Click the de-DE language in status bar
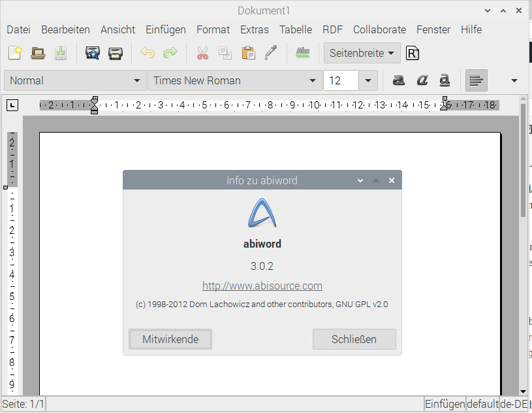Viewport: 532px width, 413px height. click(x=513, y=404)
